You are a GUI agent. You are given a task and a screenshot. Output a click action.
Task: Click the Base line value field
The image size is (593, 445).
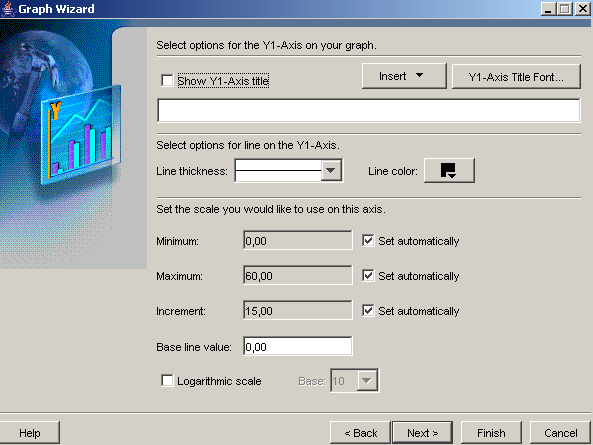tap(298, 346)
